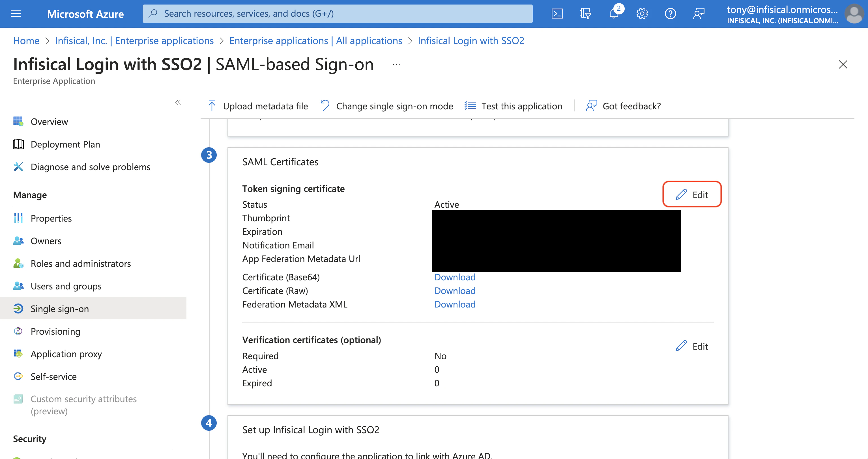The height and width of the screenshot is (459, 868).
Task: Open Cloud Shell from the top bar
Action: click(557, 14)
